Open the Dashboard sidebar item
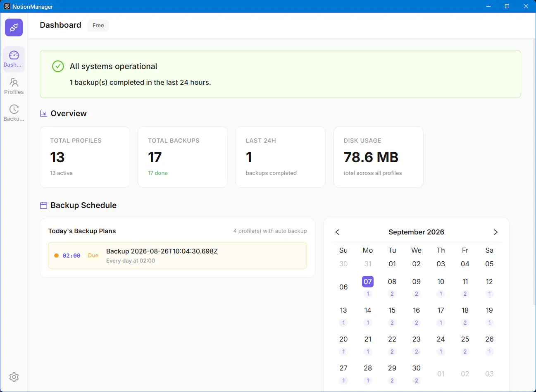The height and width of the screenshot is (392, 536). click(x=14, y=59)
